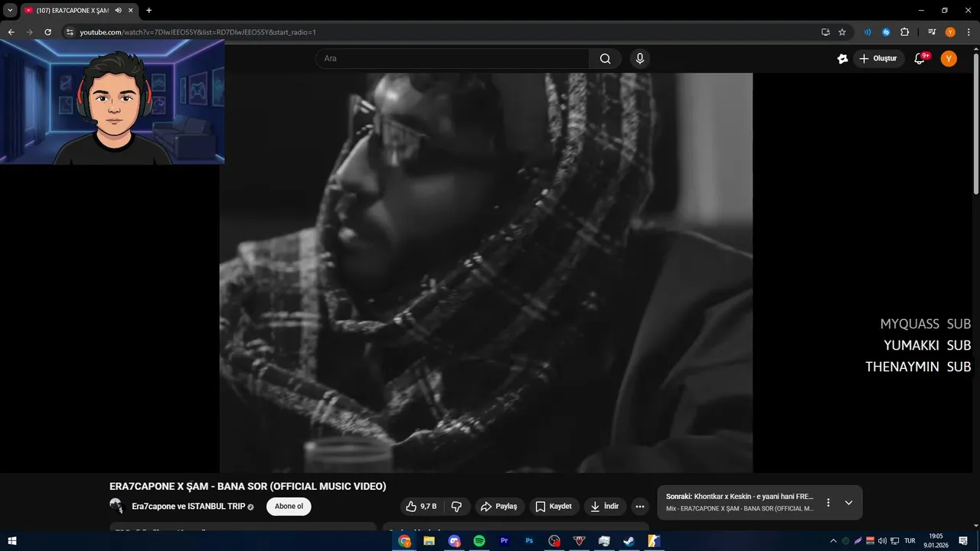Open a new browser tab with plus

tap(149, 11)
